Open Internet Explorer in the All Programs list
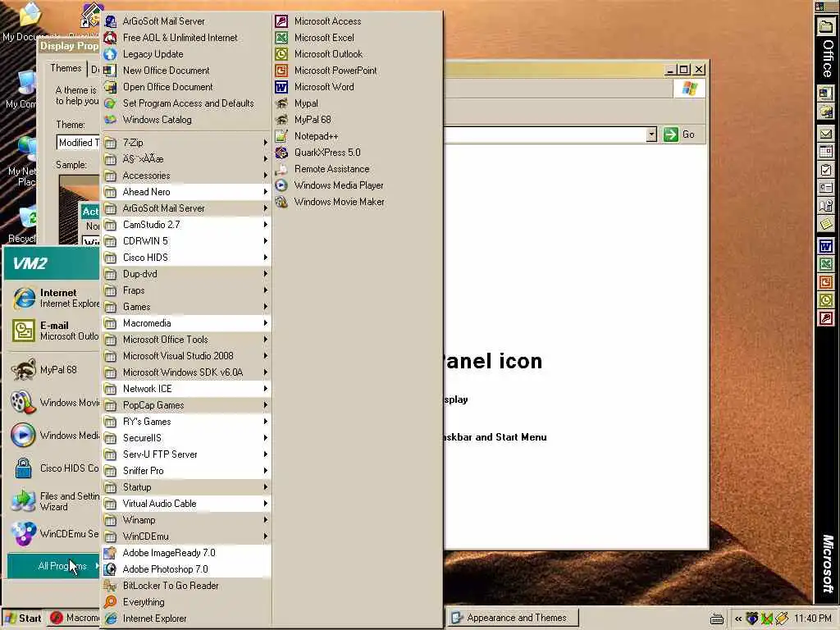 pos(186,619)
